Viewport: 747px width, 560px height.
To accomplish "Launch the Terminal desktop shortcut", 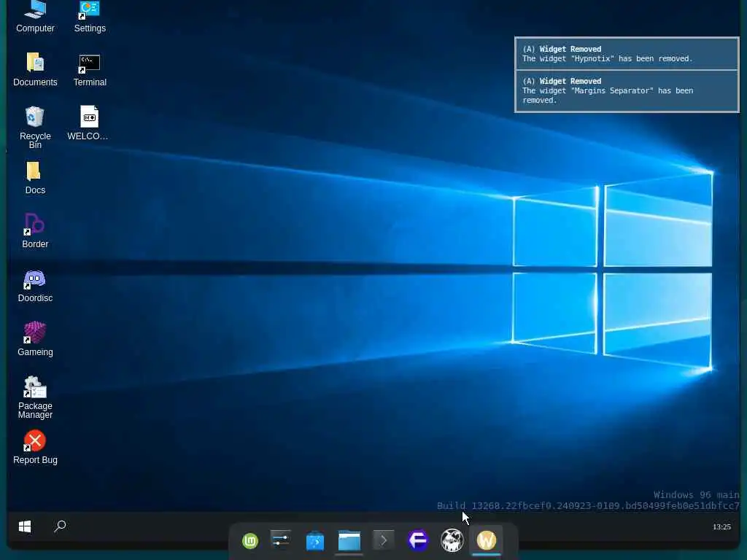I will click(x=90, y=69).
